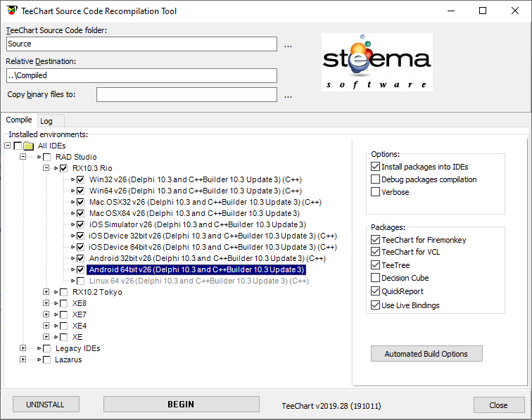Image resolution: width=532 pixels, height=420 pixels.
Task: Maximize the Recompilation Tool window
Action: [x=483, y=11]
